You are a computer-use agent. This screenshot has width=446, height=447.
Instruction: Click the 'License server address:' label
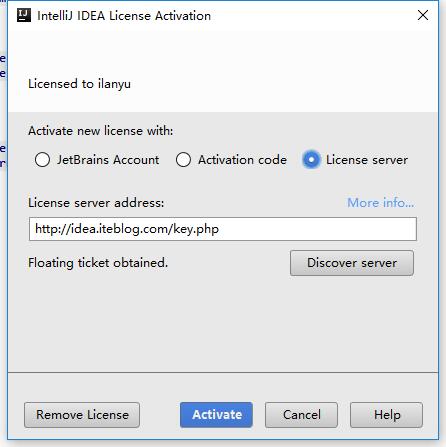click(96, 202)
